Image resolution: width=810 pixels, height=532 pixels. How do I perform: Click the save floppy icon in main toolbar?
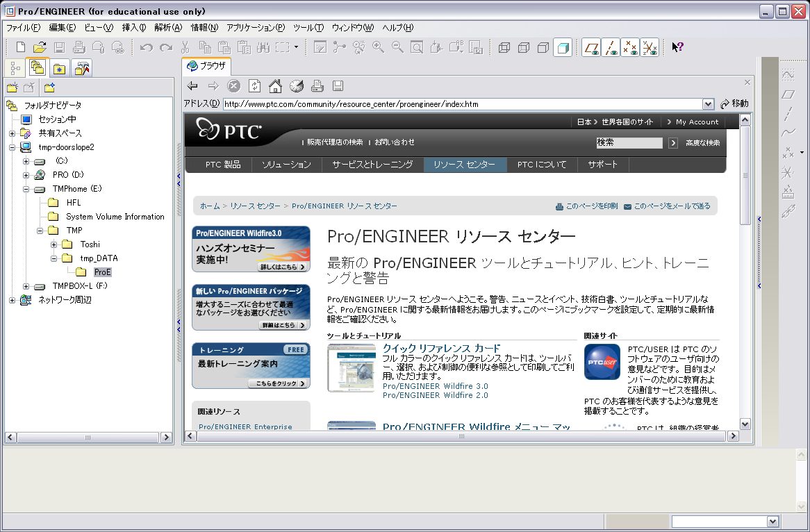coord(60,47)
